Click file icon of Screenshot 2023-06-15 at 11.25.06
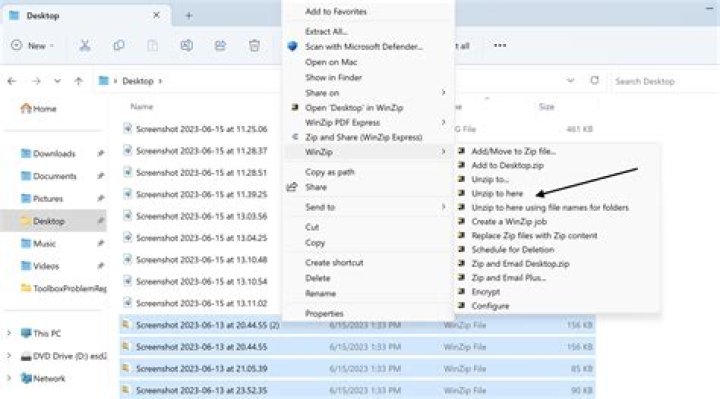Screen dimensions: 720x399 [x=128, y=129]
